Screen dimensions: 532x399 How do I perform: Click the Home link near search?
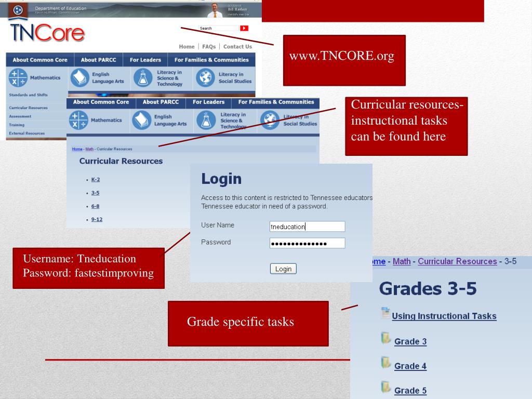coord(187,46)
